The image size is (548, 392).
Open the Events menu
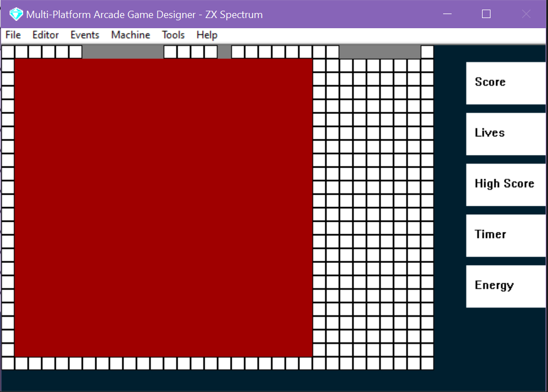pos(85,35)
